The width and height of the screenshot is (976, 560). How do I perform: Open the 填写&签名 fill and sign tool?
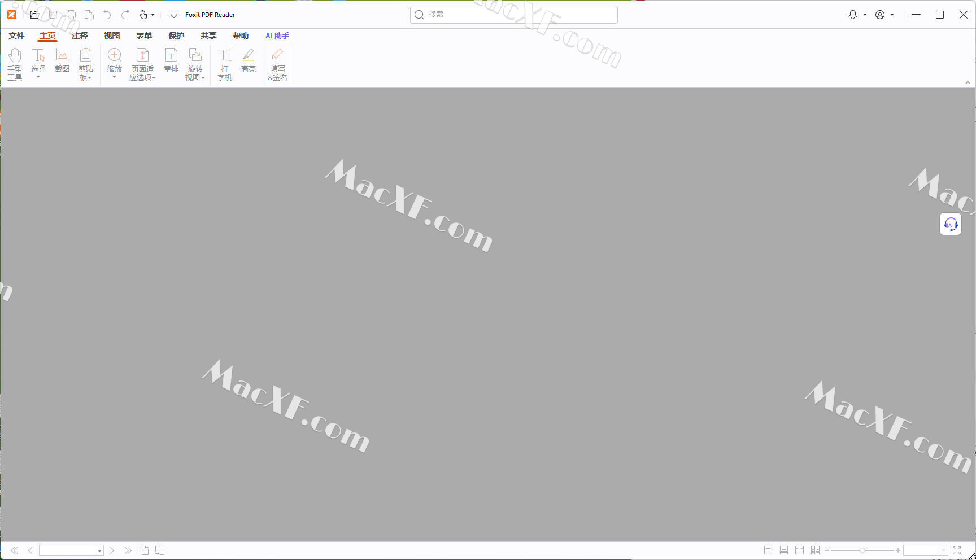277,64
